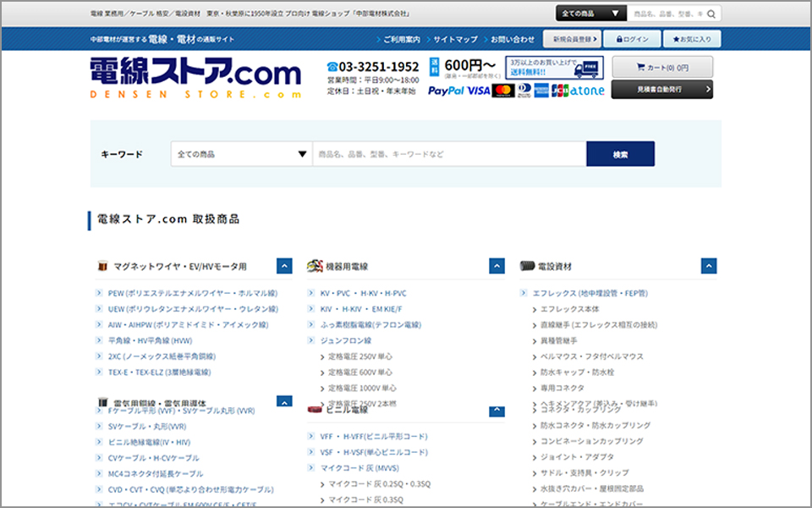The height and width of the screenshot is (508, 812).
Task: Open 2XC (ノーメックス紙巻平角銅線) link
Action: (x=162, y=356)
